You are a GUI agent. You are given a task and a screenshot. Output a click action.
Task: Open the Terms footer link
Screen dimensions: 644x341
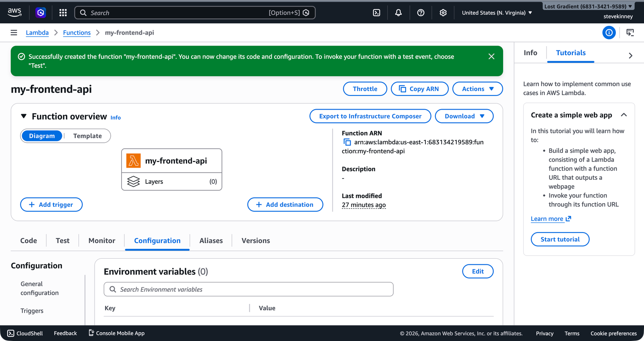click(572, 333)
